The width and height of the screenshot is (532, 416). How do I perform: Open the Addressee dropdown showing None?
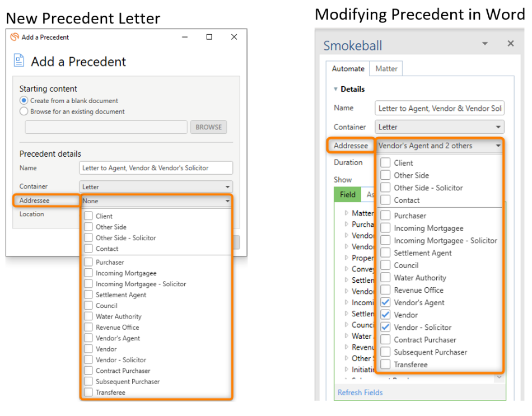click(156, 201)
